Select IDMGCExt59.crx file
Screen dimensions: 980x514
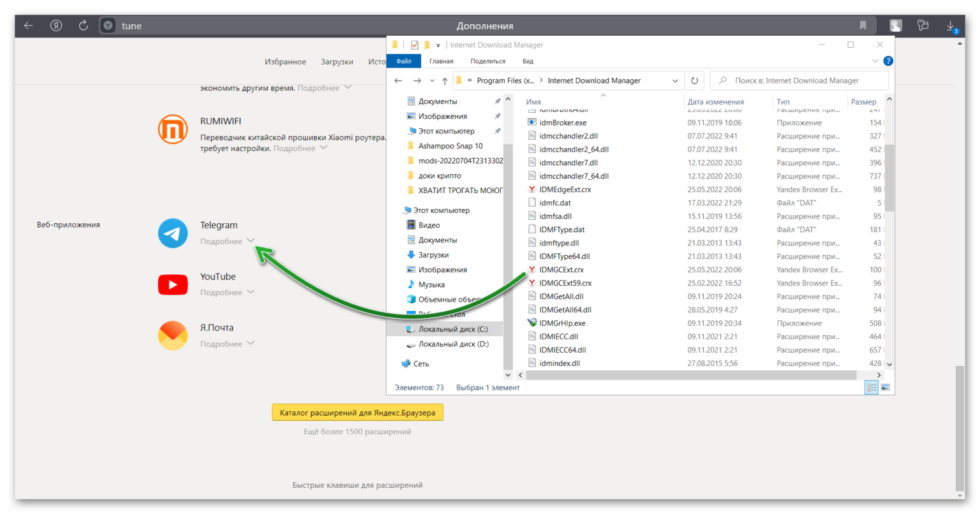coord(565,283)
